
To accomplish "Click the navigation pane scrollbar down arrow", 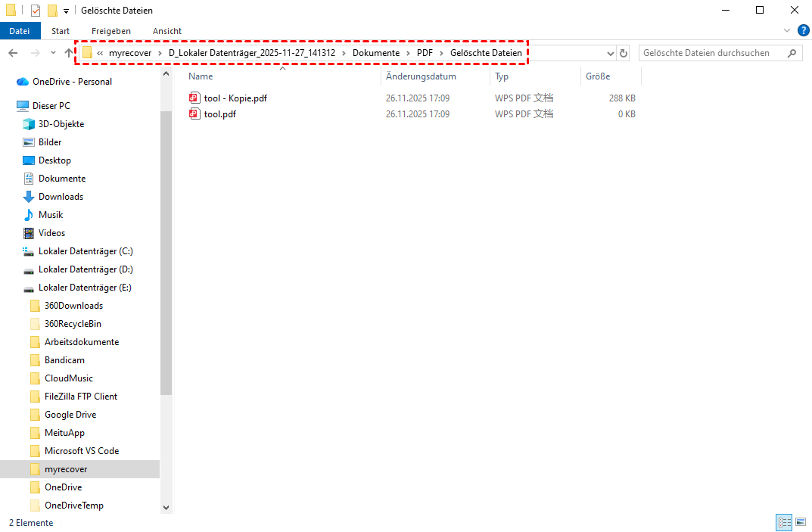I will (x=166, y=507).
